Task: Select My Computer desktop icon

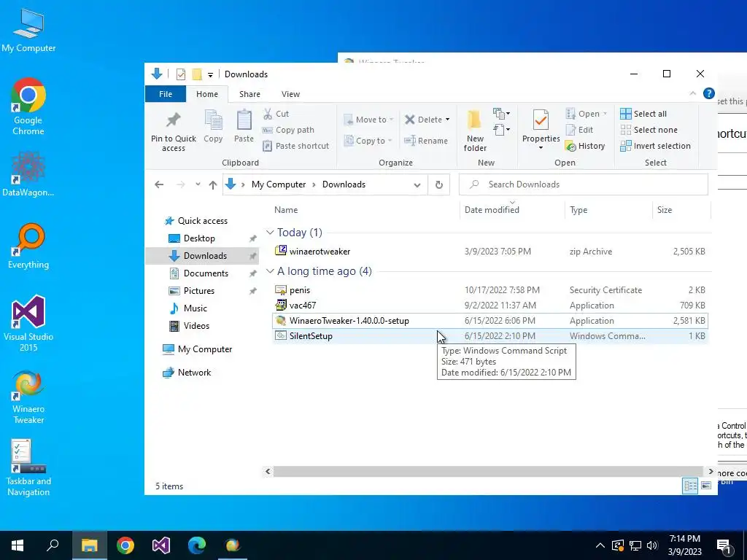Action: [x=28, y=29]
